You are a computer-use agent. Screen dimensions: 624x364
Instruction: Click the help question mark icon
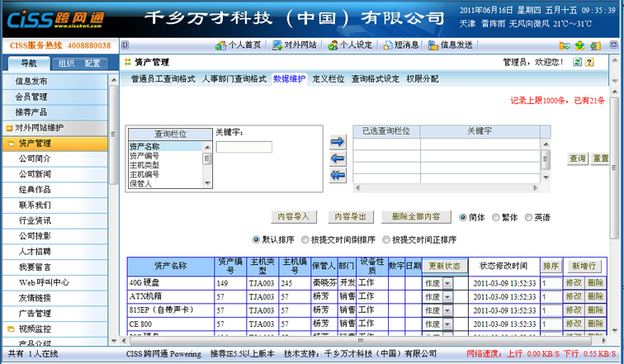pos(577,62)
